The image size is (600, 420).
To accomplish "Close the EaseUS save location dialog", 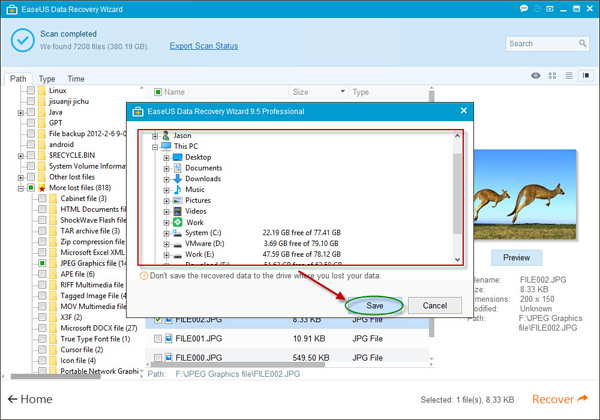I will (463, 111).
